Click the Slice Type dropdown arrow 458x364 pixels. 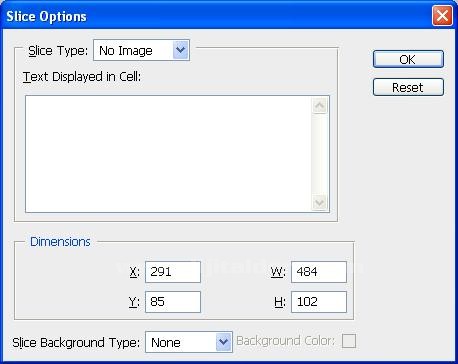(181, 50)
